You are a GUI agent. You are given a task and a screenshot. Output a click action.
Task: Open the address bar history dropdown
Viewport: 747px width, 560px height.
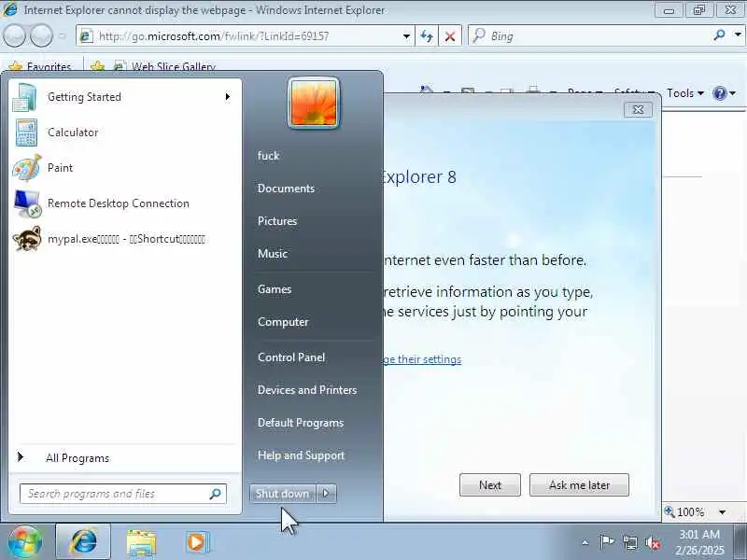(x=406, y=36)
